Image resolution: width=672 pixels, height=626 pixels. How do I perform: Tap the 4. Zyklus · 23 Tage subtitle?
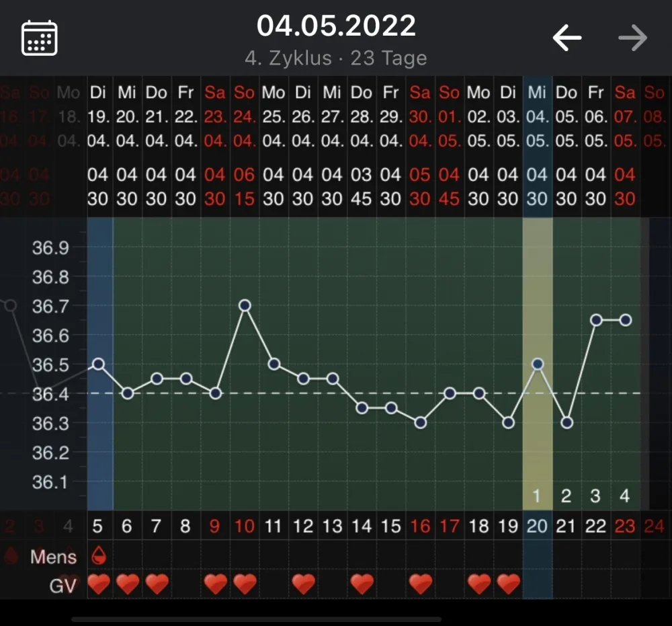click(337, 58)
